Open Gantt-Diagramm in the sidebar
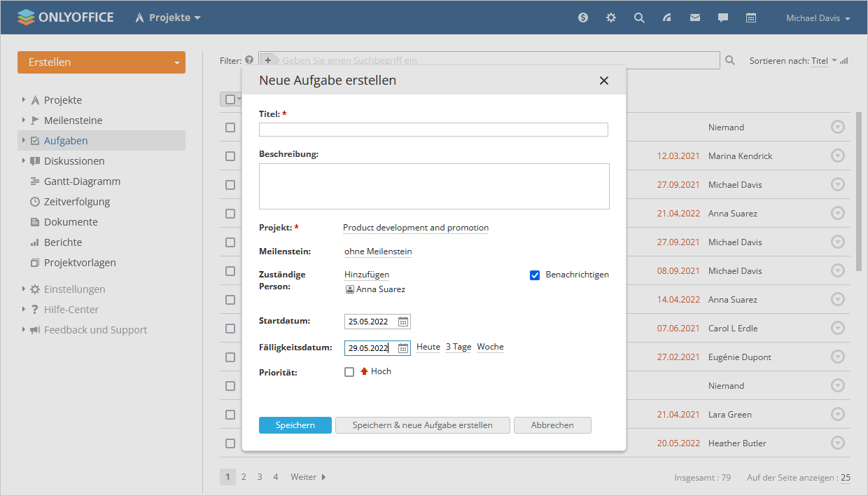Screen dimensions: 868x496 pos(82,181)
